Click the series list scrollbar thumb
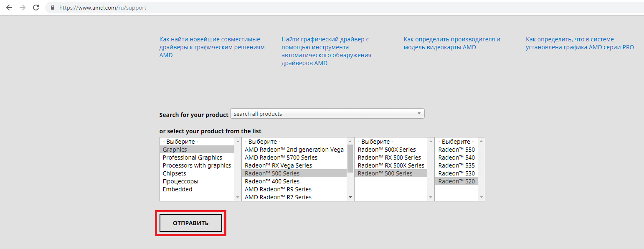The height and width of the screenshot is (249, 644). (x=350, y=159)
